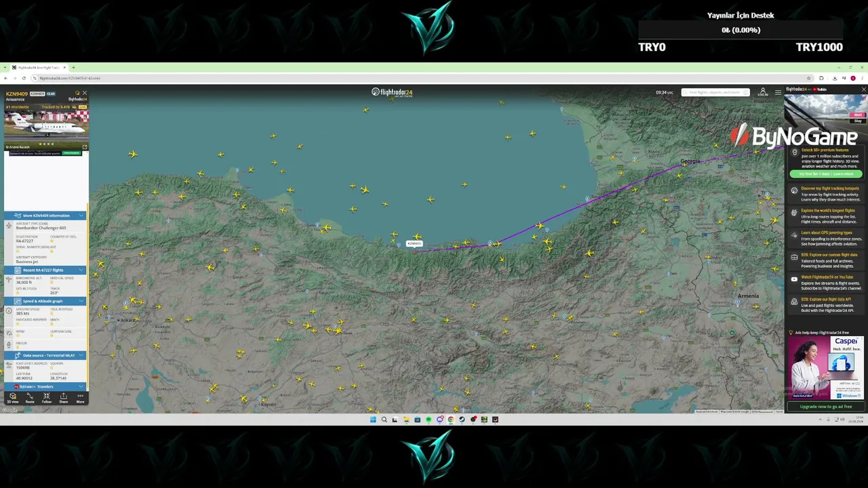Open the aircraft photo of the Challenger jet
This screenshot has width=868, height=488.
pyautogui.click(x=46, y=126)
